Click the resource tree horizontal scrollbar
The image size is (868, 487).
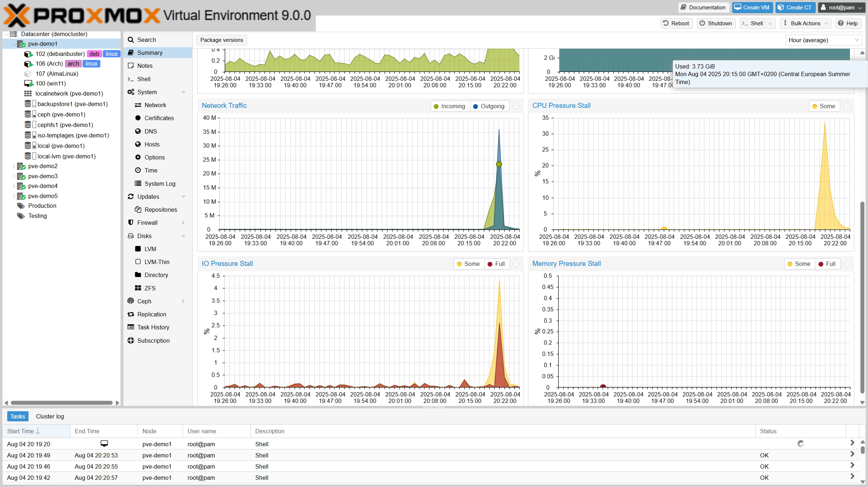coord(61,403)
